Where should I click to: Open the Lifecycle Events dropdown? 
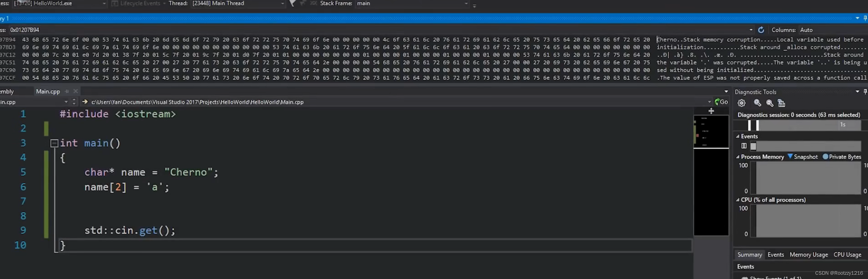coord(139,3)
